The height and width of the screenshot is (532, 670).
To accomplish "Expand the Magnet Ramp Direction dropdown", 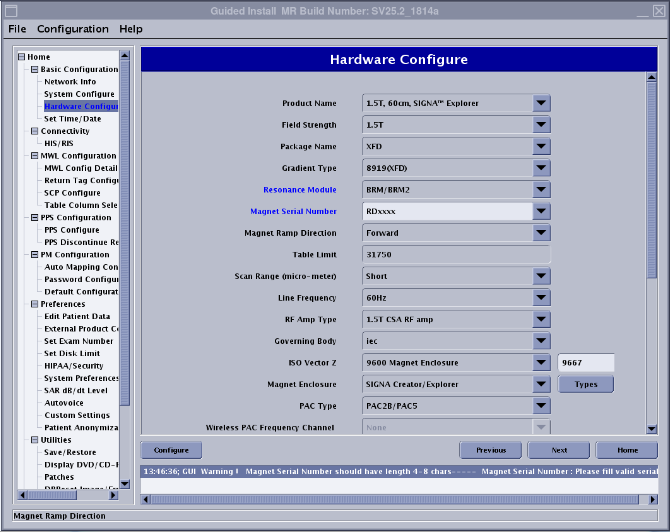I will pos(541,233).
